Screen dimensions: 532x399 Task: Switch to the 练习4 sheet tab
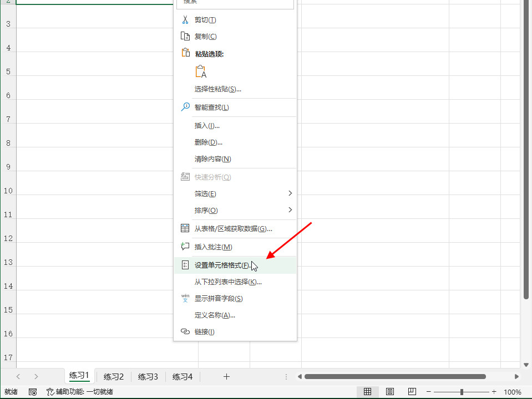[183, 377]
